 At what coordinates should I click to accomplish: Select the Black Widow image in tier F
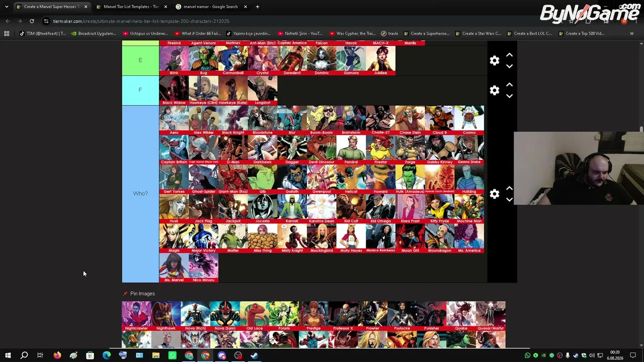pyautogui.click(x=174, y=90)
